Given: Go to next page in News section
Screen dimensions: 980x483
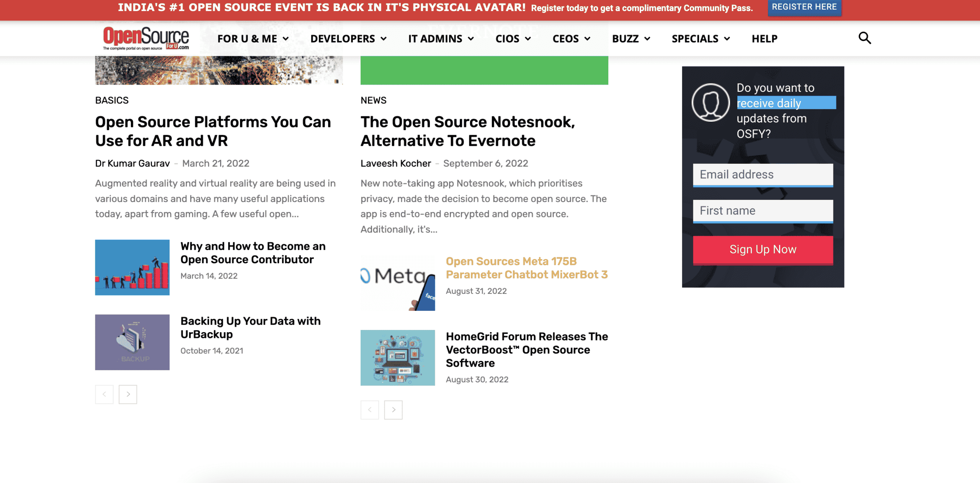Looking at the screenshot, I should click(x=394, y=410).
